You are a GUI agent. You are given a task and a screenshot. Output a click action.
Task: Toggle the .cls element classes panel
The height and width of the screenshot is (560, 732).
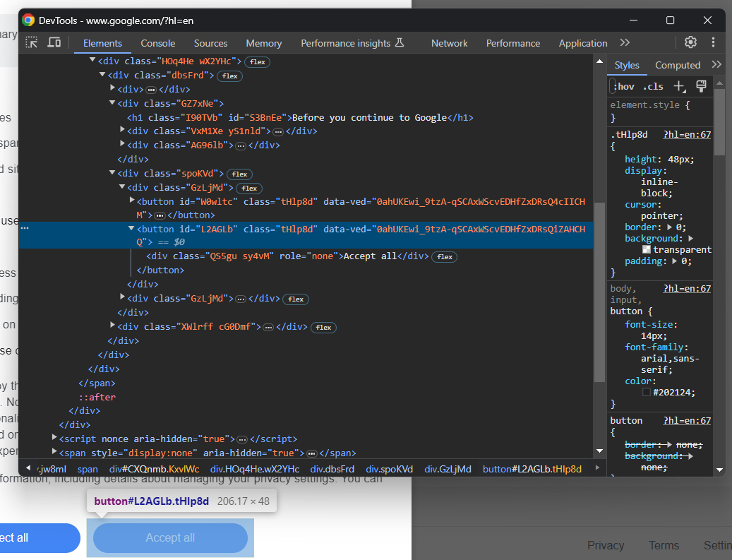point(653,86)
